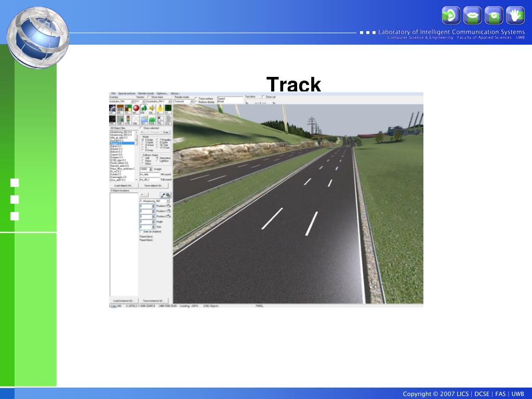Select Kombi 0.3 in object files list
The height and width of the screenshot is (399, 532).
[x=116, y=174]
